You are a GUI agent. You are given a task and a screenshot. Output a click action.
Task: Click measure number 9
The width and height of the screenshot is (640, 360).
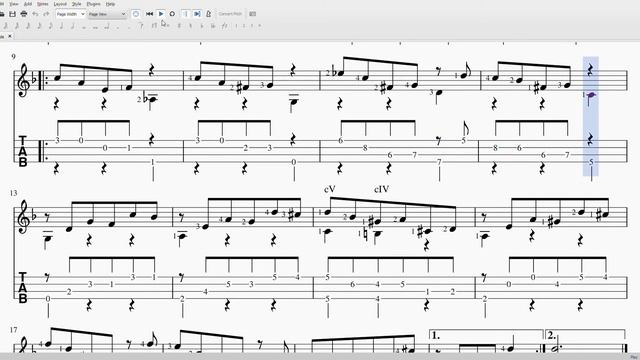[13, 56]
